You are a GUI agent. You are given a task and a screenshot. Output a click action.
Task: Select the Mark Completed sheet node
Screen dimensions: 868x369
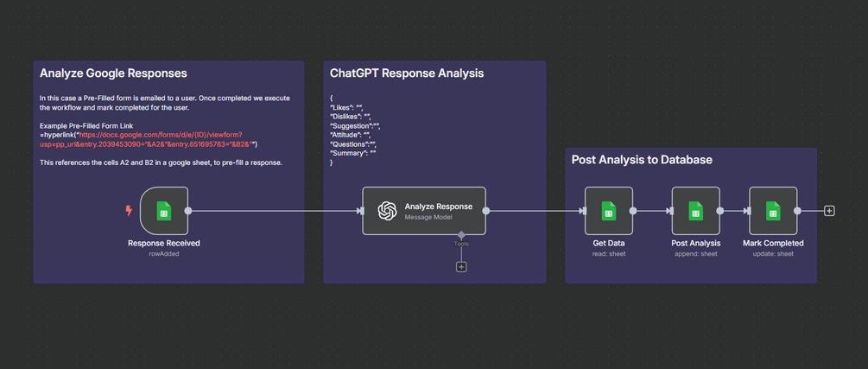(x=773, y=211)
